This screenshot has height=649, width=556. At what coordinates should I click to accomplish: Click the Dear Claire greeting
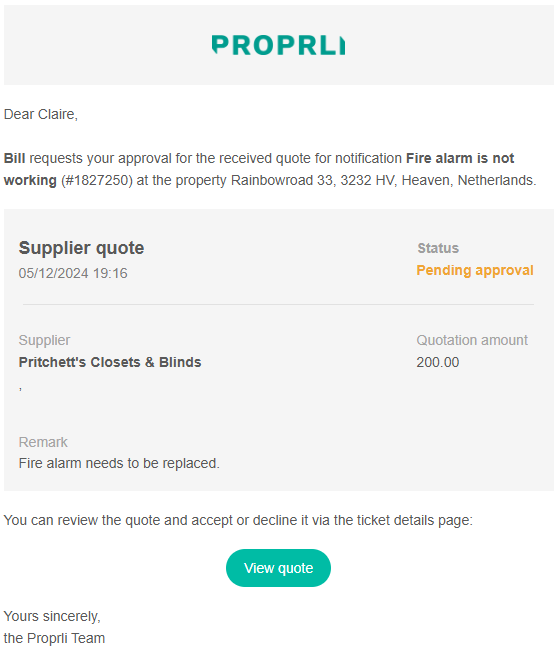pyautogui.click(x=41, y=114)
